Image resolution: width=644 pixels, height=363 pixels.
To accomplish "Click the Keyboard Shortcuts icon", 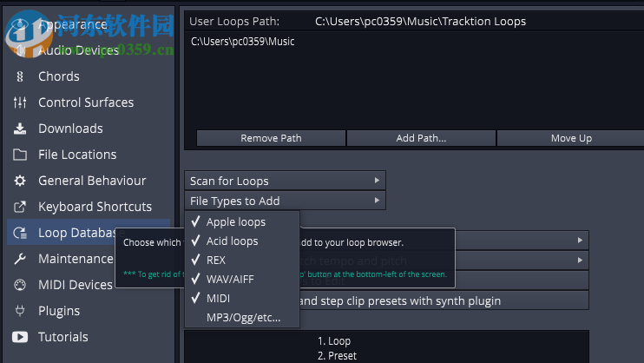I will (20, 207).
